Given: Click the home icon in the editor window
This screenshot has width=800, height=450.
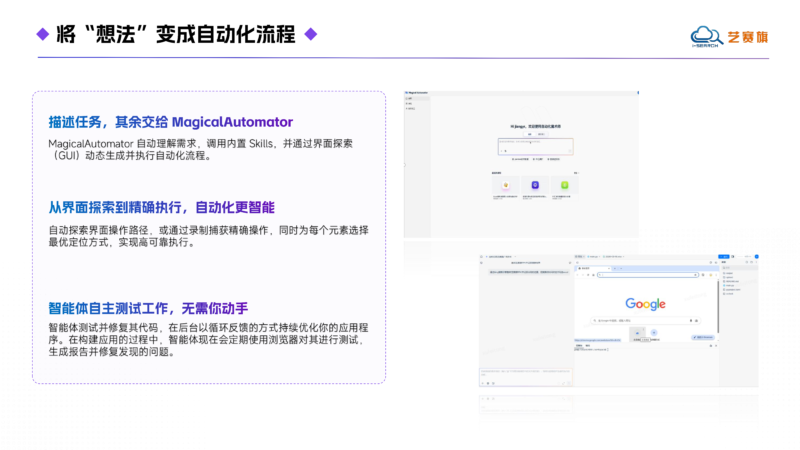Looking at the screenshot, I should tap(481, 257).
